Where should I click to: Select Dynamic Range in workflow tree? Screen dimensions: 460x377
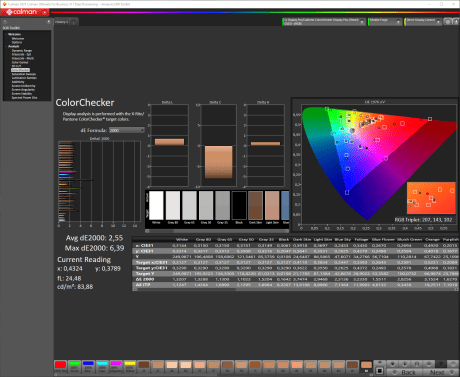click(x=22, y=50)
